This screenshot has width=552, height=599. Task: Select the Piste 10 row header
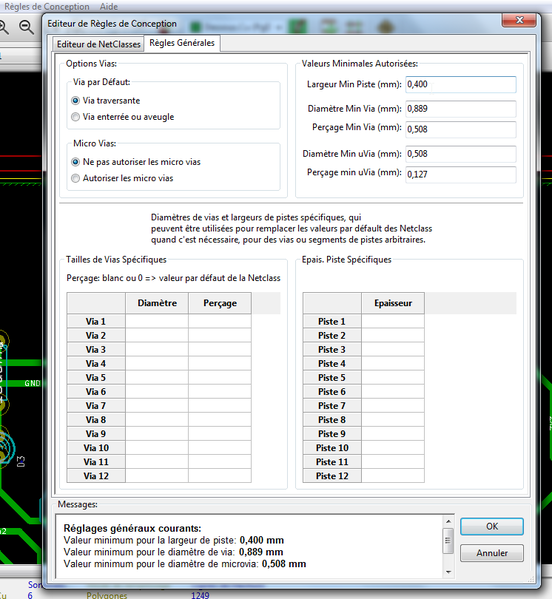[332, 448]
